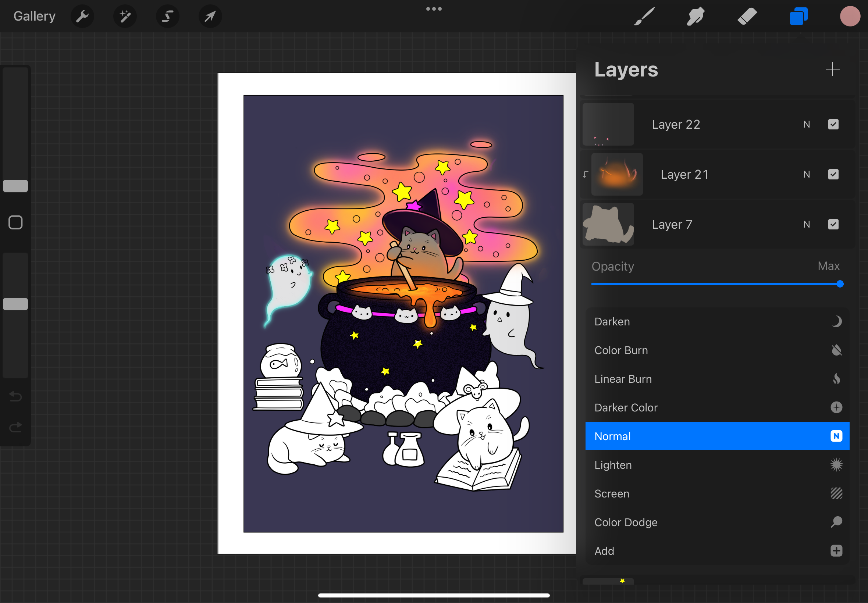Add a new layer with the plus icon
868x603 pixels.
pos(832,69)
